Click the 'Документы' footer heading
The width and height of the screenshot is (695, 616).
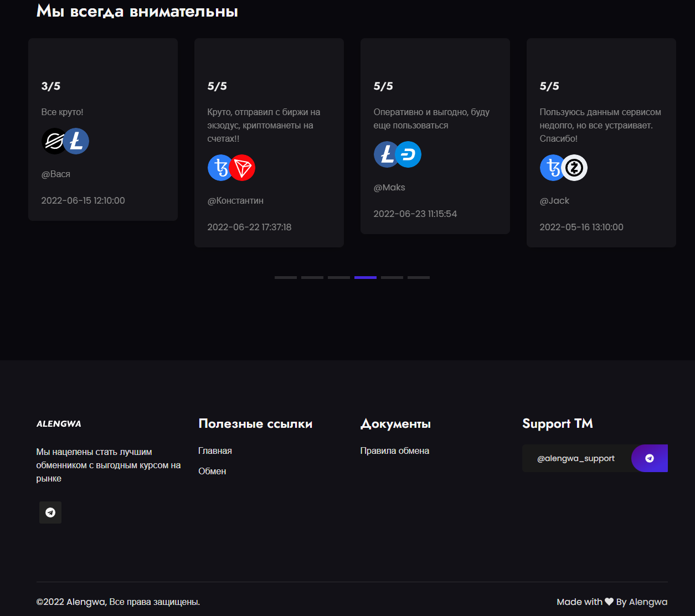point(395,423)
